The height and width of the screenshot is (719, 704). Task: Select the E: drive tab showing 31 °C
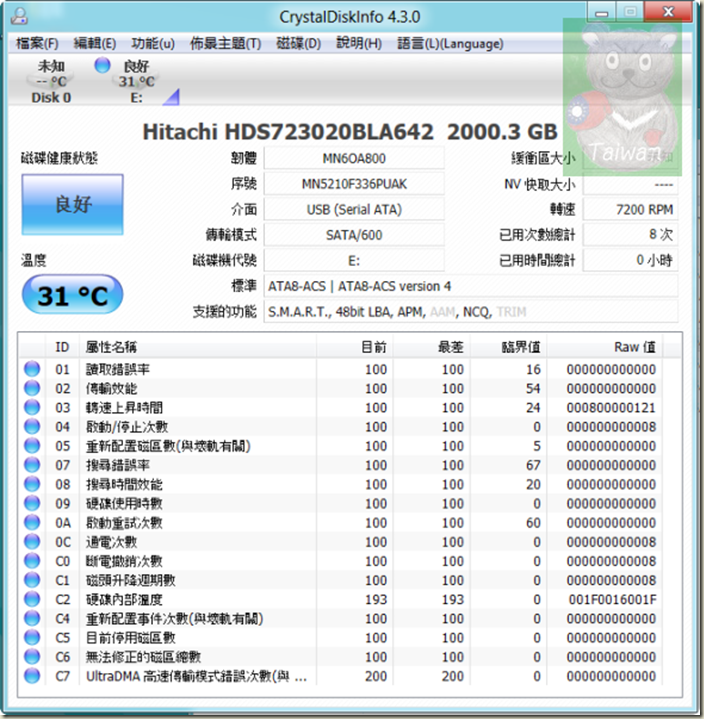tap(137, 81)
